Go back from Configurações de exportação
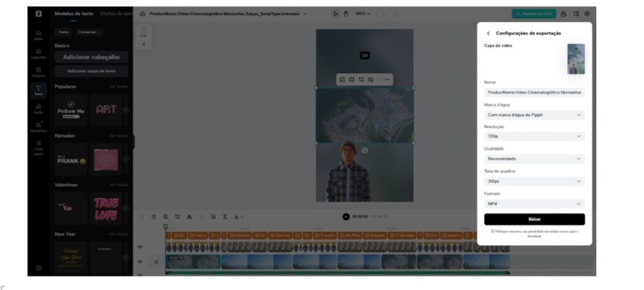The height and width of the screenshot is (290, 644). pyautogui.click(x=488, y=33)
